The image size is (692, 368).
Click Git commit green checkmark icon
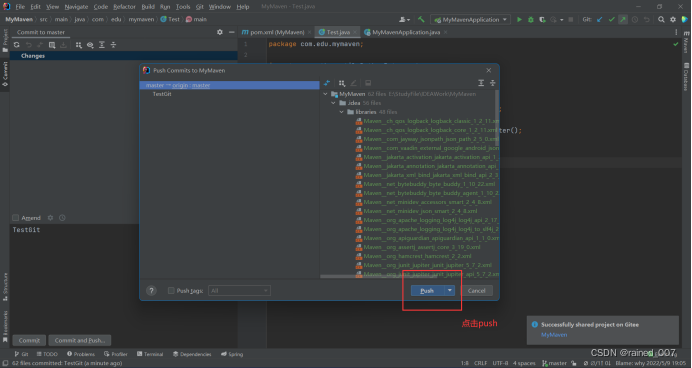point(611,19)
